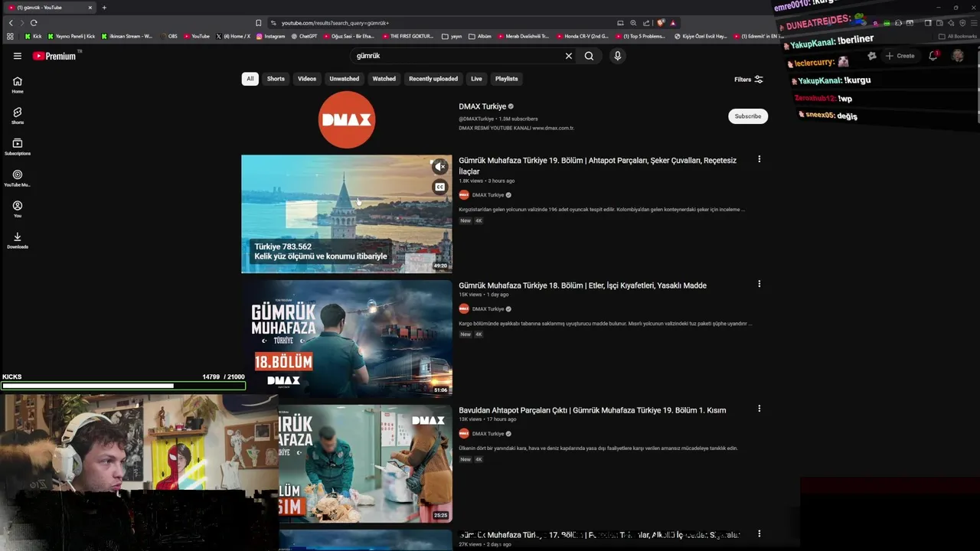Click the magnifier search button
Image resolution: width=980 pixels, height=551 pixels.
(x=589, y=56)
